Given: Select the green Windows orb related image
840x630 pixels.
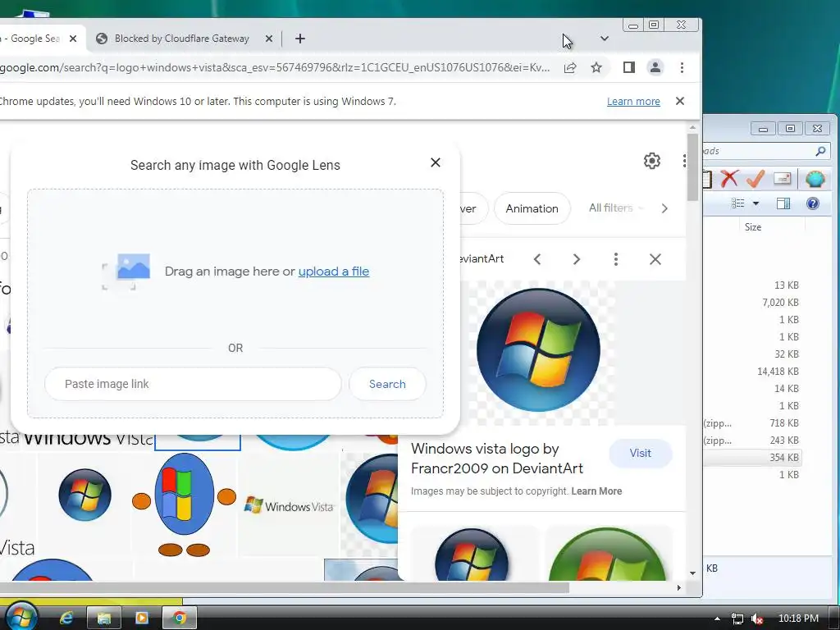Looking at the screenshot, I should point(608,554).
